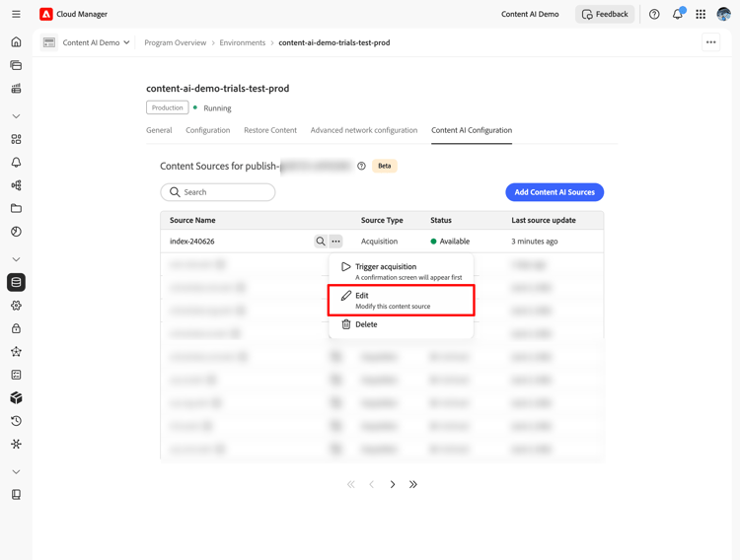Open the Help question mark icon
This screenshot has height=560, width=740.
tap(654, 14)
